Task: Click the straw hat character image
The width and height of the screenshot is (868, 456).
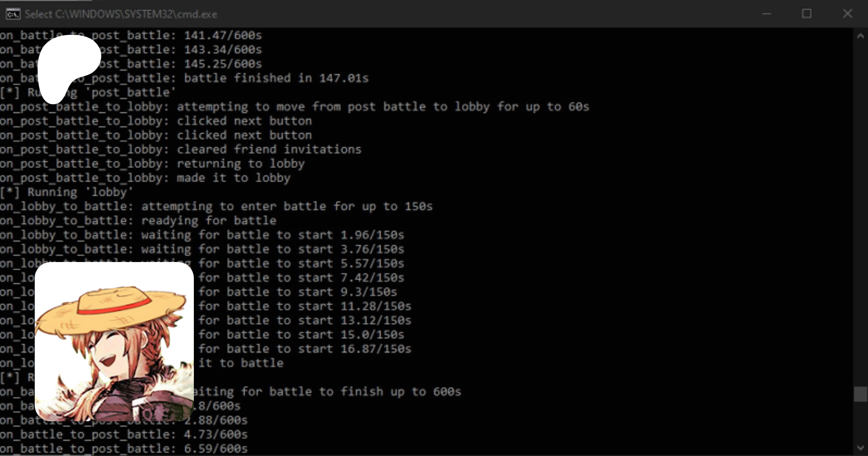Action: tap(114, 342)
